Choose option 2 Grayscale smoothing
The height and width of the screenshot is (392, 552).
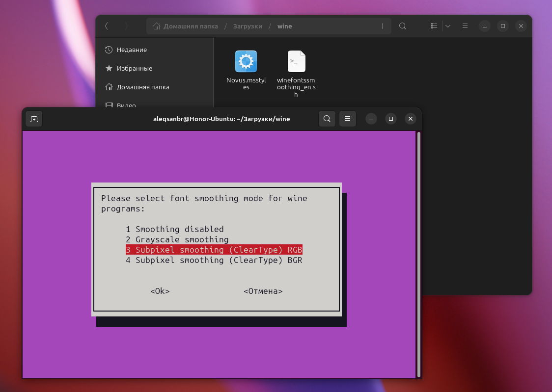177,239
